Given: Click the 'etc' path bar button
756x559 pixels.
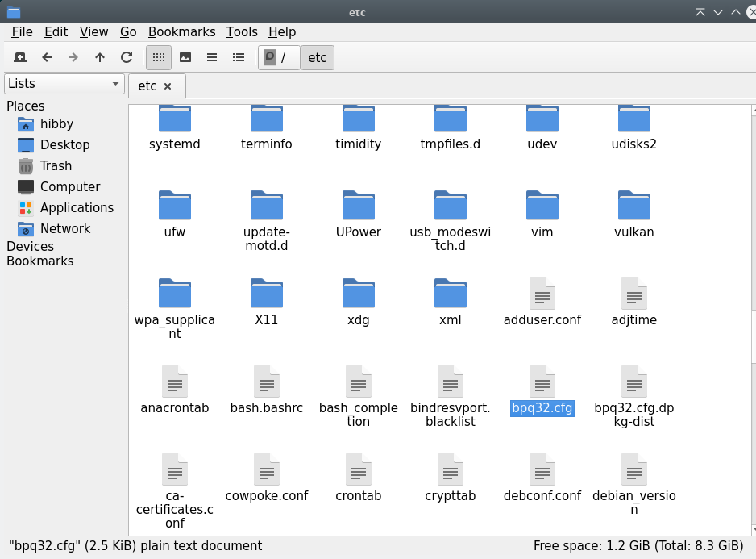Looking at the screenshot, I should point(318,58).
